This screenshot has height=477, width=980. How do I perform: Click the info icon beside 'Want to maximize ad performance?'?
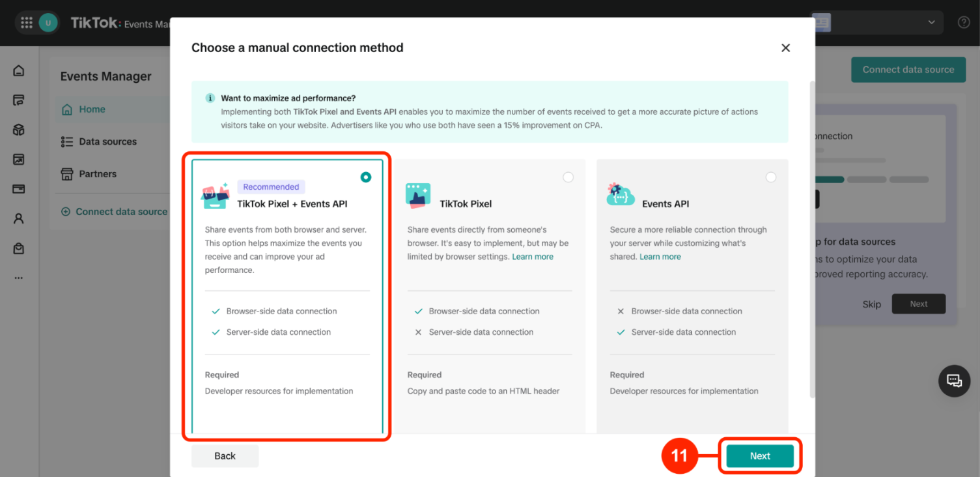coord(210,98)
